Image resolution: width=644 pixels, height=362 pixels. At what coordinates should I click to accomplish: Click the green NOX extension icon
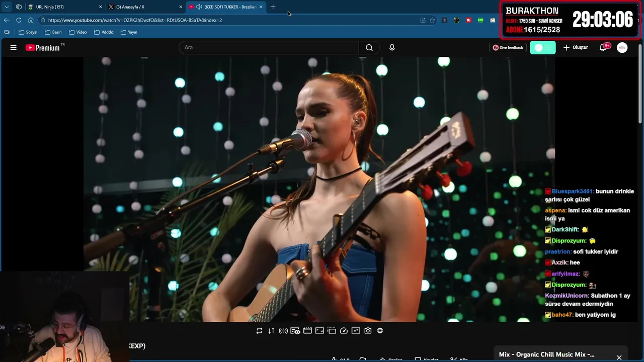480,20
